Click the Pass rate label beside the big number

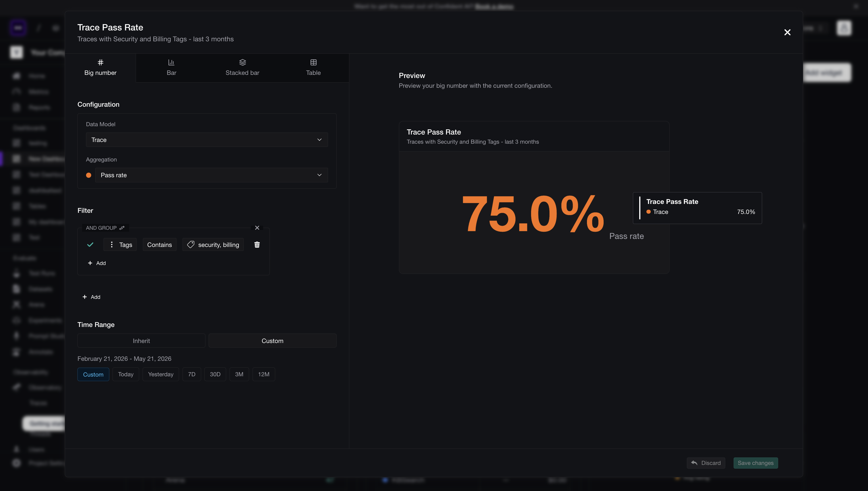(626, 236)
